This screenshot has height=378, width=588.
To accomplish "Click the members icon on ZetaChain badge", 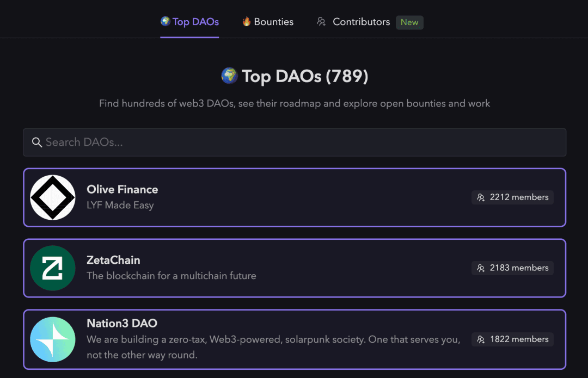I will (x=481, y=268).
